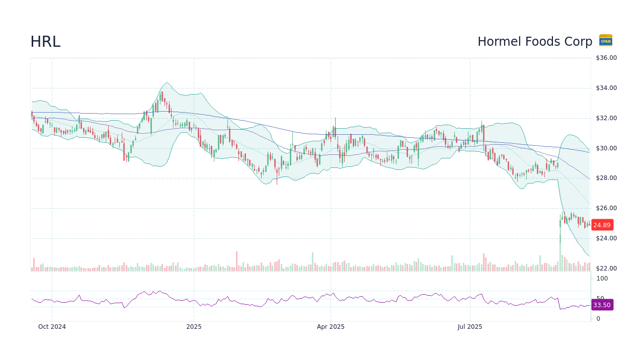Click the SPAM company logo icon
This screenshot has height=362, width=644.
point(605,41)
